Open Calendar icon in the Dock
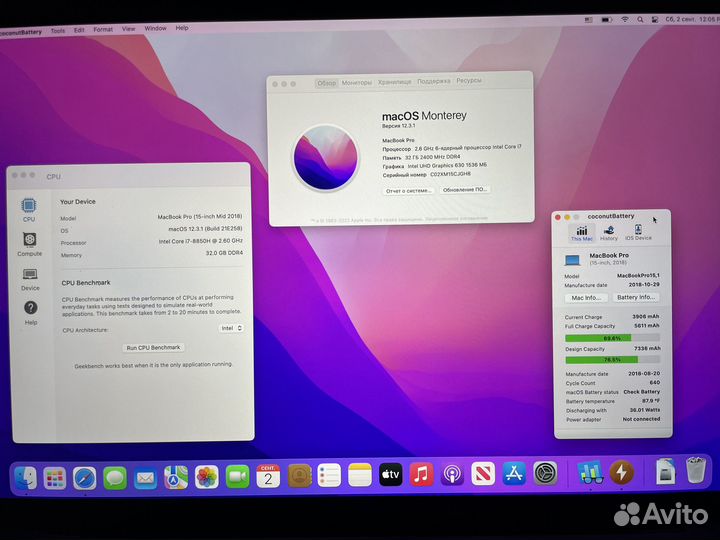 (x=268, y=476)
